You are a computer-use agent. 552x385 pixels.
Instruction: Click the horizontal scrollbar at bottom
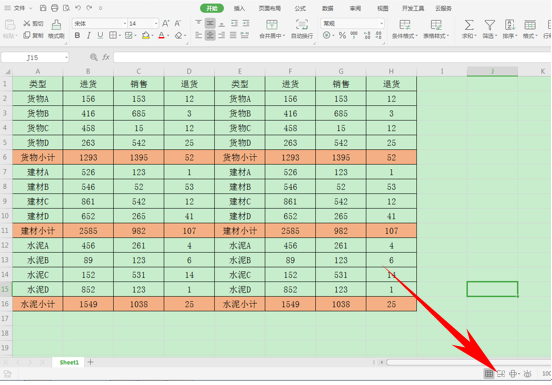click(x=468, y=362)
